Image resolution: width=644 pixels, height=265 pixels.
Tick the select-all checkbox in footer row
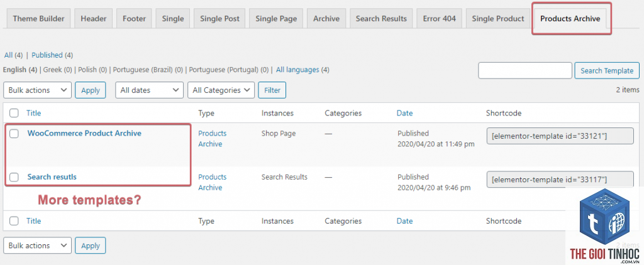[14, 220]
